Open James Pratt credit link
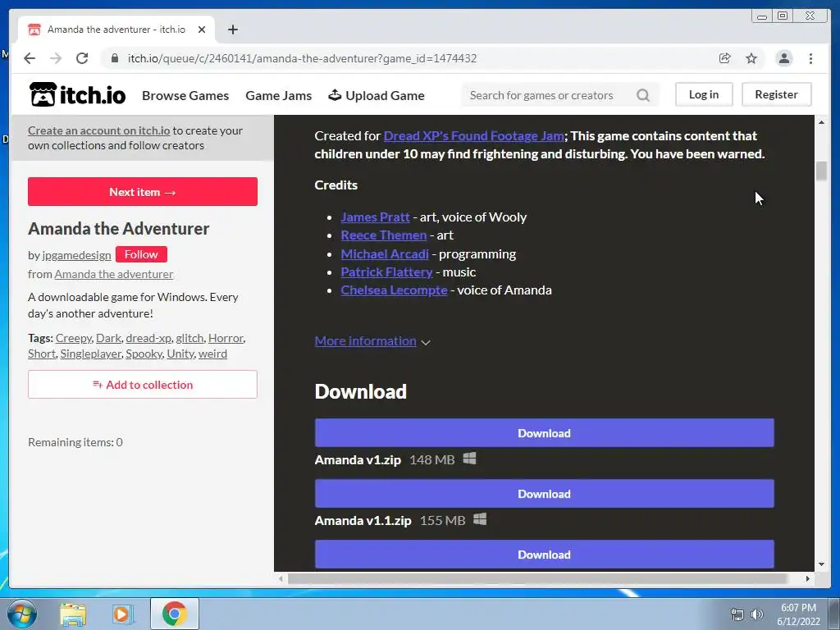840x630 pixels. pos(375,217)
